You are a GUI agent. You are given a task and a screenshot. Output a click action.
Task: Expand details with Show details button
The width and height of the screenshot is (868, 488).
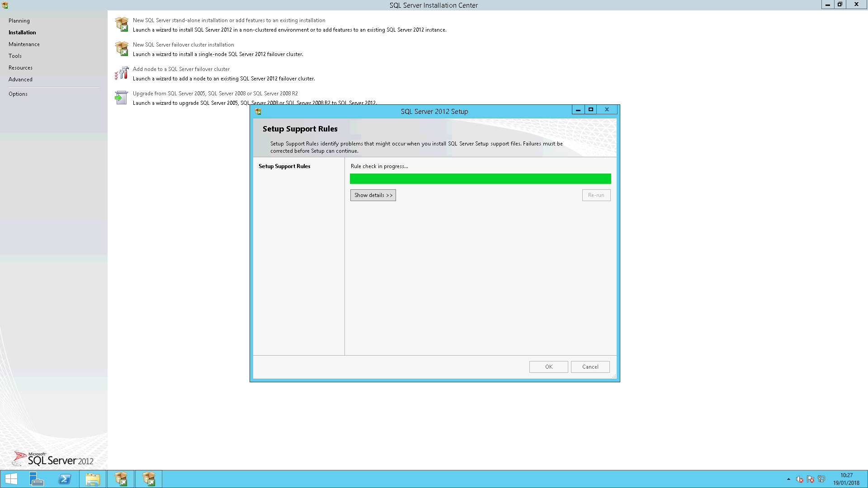pos(373,195)
